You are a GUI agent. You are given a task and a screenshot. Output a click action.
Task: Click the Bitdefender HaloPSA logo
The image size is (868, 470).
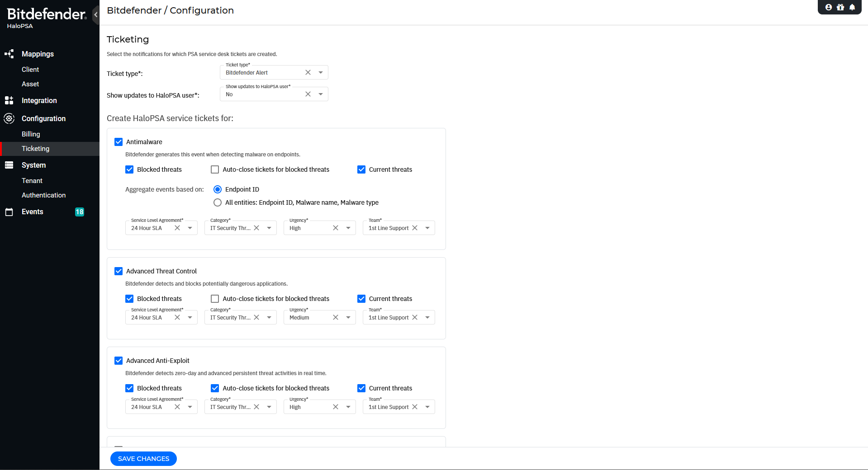pyautogui.click(x=47, y=18)
